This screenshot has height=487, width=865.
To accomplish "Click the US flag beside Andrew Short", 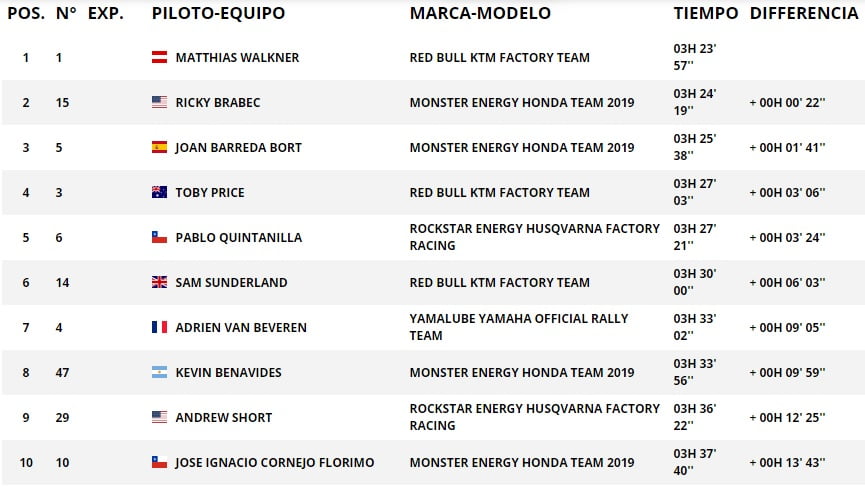I will pyautogui.click(x=159, y=417).
